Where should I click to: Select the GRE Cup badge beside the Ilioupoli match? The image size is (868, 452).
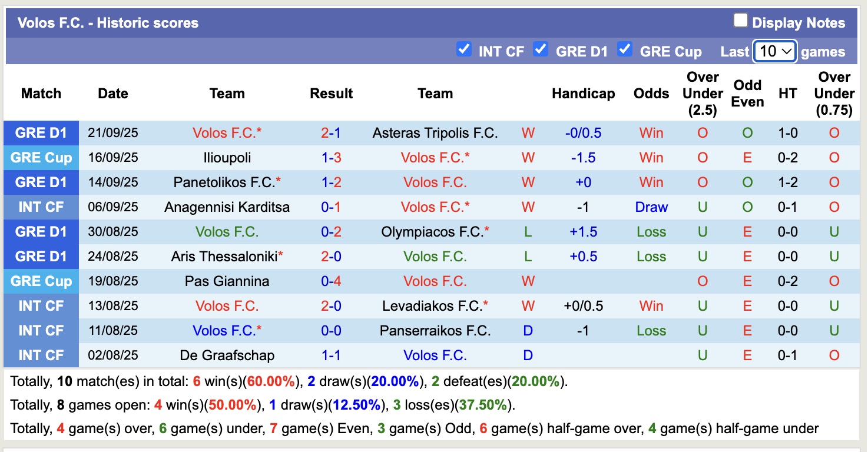[x=40, y=157]
